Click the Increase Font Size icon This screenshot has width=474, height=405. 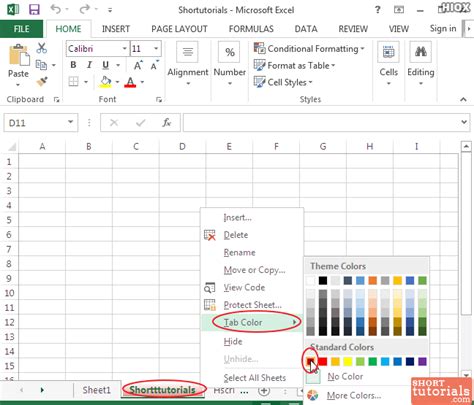pos(138,65)
